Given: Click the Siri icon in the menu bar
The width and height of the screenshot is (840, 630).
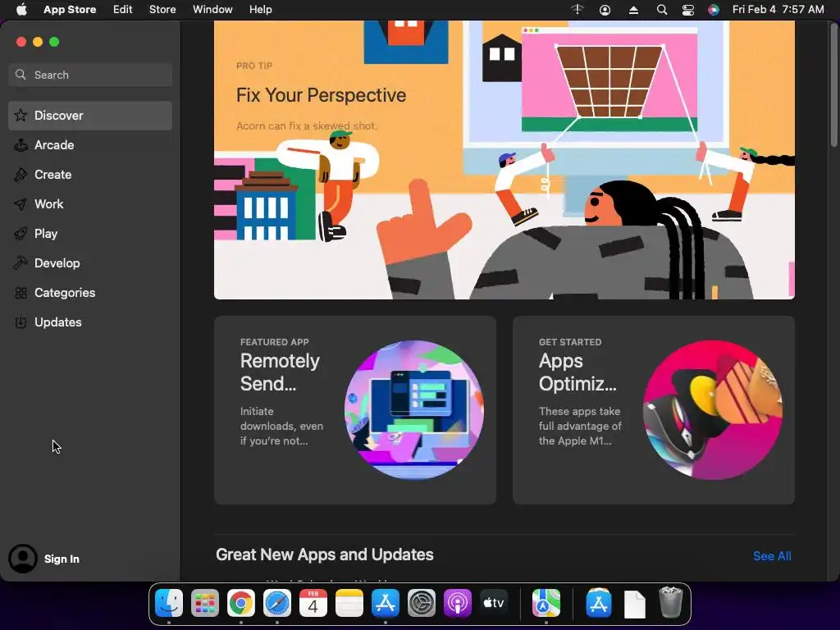Looking at the screenshot, I should point(714,10).
